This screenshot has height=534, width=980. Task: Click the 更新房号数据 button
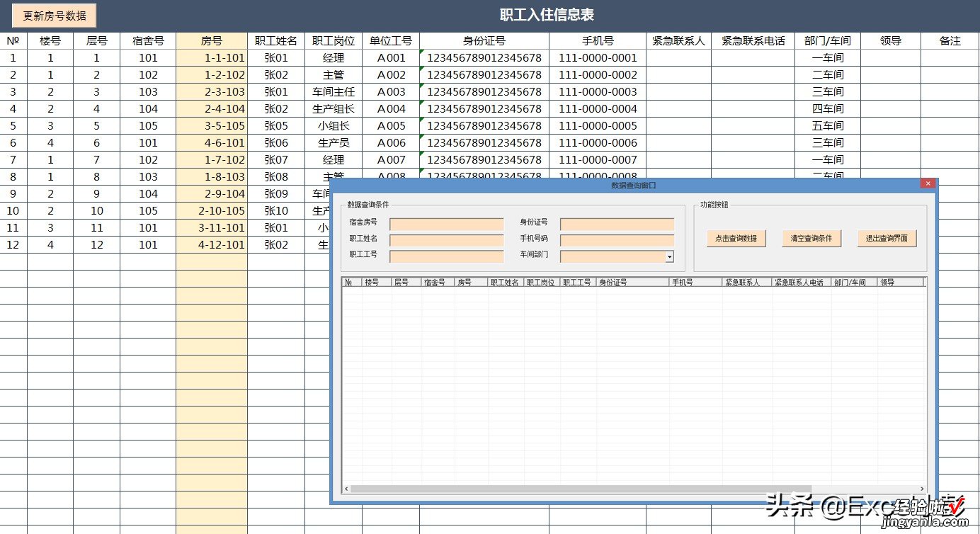point(55,16)
